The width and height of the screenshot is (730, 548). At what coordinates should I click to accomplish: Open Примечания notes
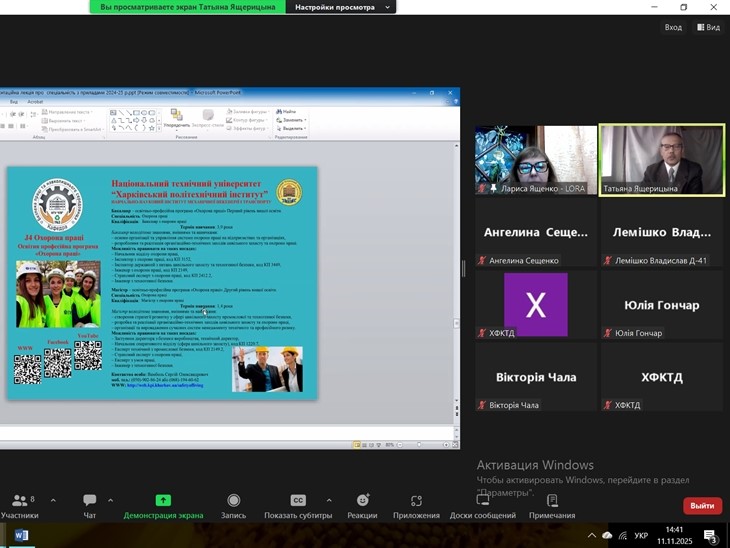(x=552, y=503)
